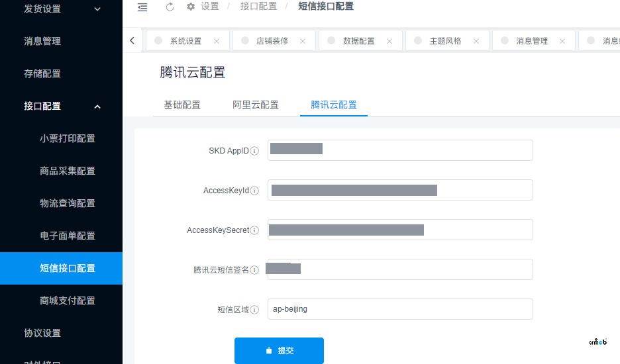
Task: Submit the form with 提交 button
Action: coord(279,351)
